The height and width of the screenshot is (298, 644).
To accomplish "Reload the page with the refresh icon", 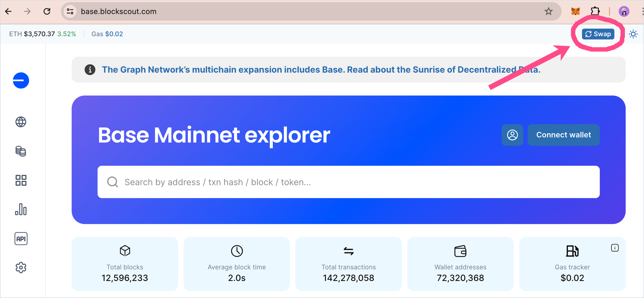I will coord(47,12).
